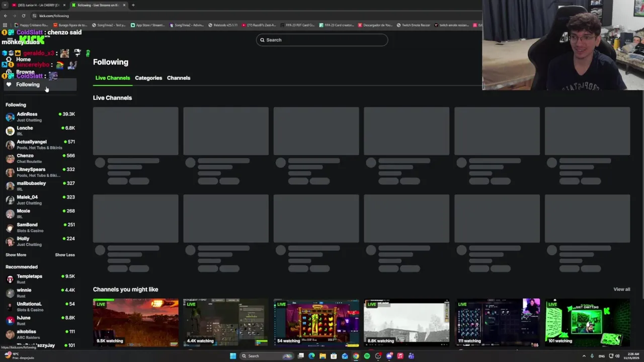Click Malek_04's avatar in sidebar

tap(10, 200)
